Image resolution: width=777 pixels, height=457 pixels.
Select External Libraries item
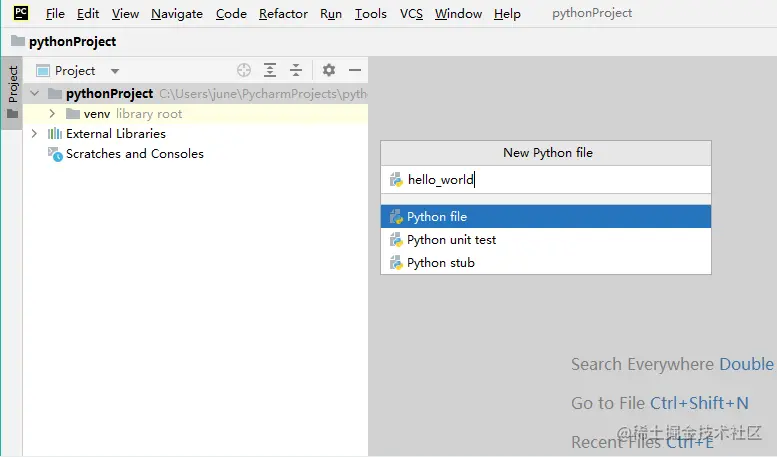point(115,134)
